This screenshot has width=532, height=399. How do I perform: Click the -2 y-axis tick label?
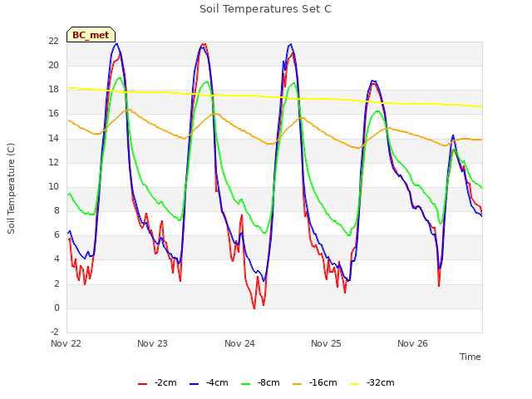click(x=55, y=332)
